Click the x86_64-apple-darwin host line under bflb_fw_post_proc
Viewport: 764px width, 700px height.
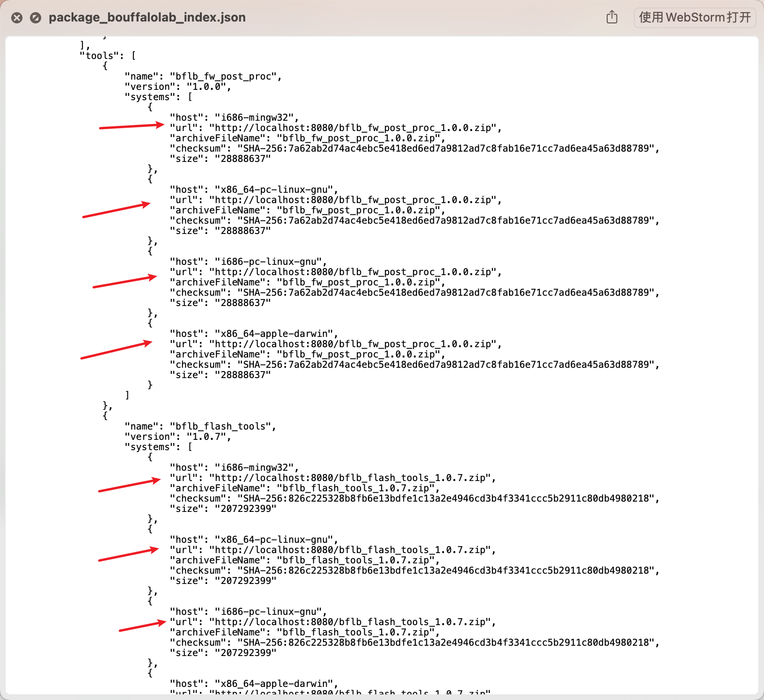pos(254,334)
